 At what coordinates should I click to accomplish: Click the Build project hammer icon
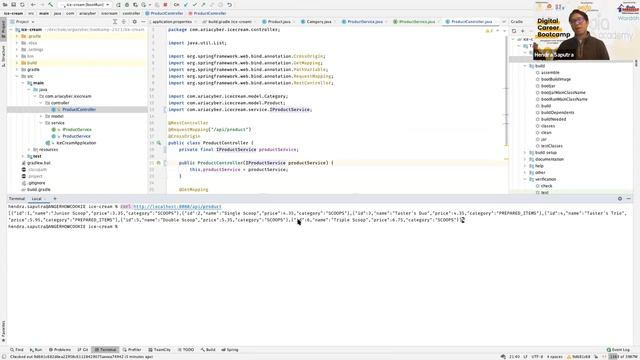pyautogui.click(x=51, y=5)
